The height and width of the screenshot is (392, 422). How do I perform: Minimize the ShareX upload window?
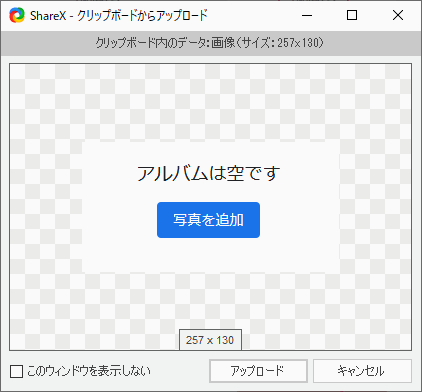[307, 15]
